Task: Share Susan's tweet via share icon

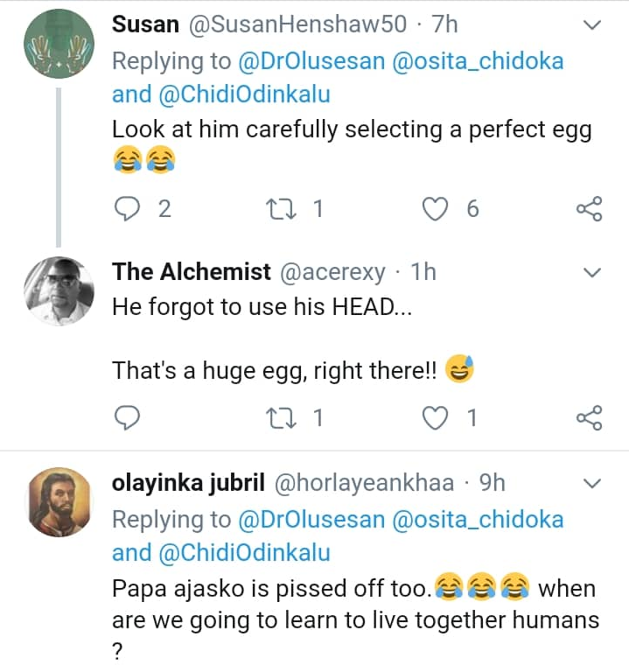Action: coord(590,209)
